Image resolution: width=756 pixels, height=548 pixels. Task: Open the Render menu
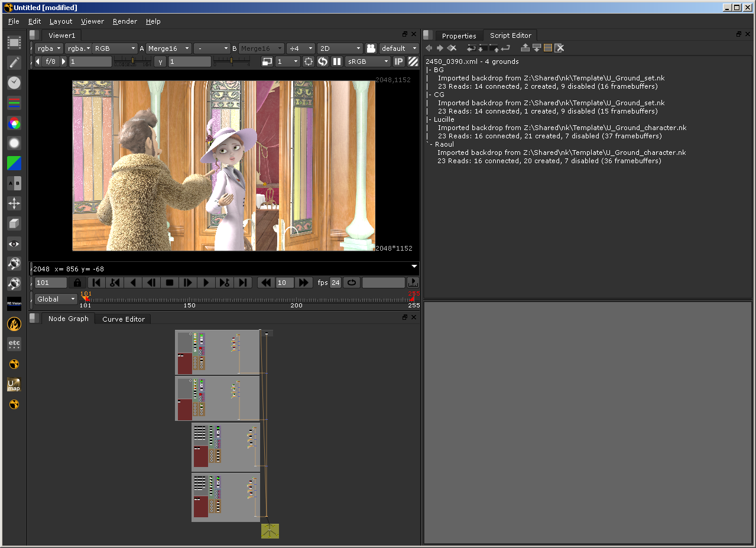[x=125, y=21]
